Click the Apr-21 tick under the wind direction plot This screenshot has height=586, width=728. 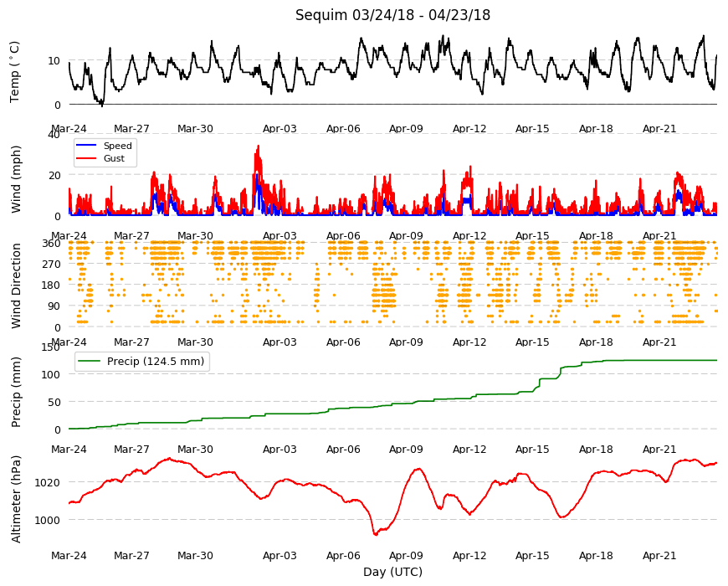tap(659, 342)
